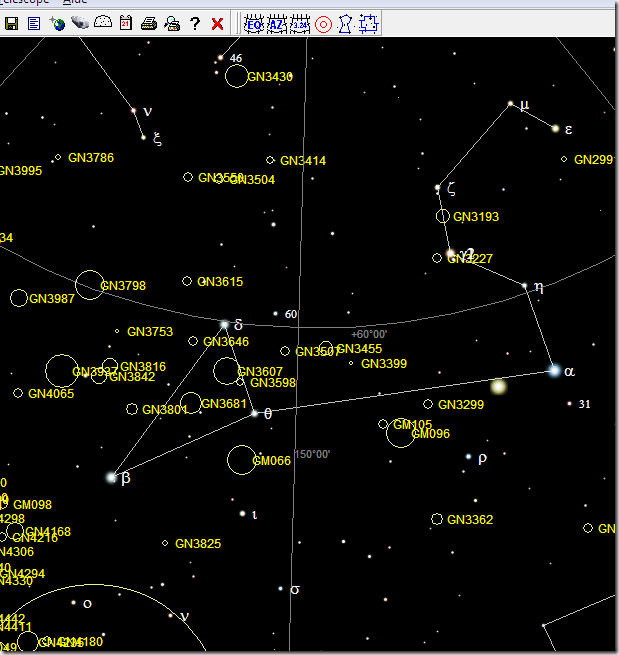Select the GM066 Messier label

point(271,461)
